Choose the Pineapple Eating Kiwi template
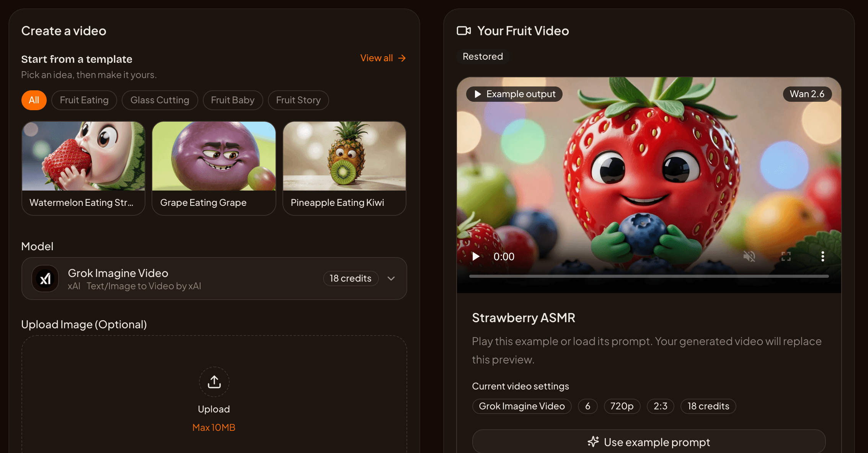 tap(344, 168)
